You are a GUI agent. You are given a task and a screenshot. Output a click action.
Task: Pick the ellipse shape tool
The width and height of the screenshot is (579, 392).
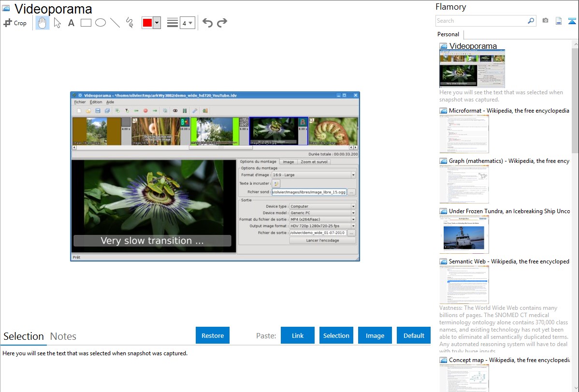point(101,23)
